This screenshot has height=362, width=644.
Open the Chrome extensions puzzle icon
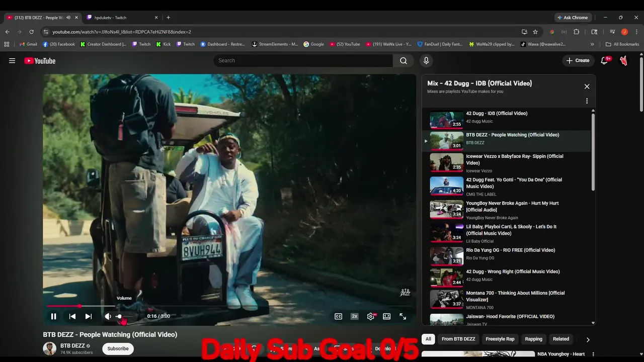point(577,32)
